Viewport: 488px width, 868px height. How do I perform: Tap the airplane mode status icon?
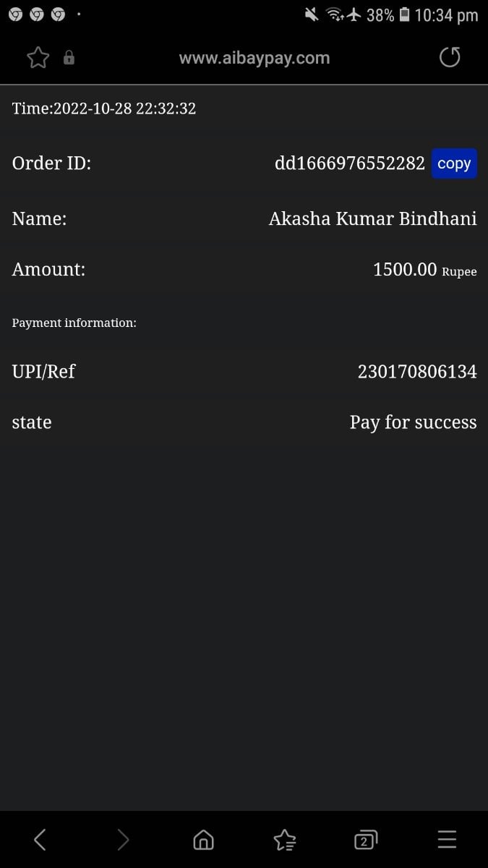pyautogui.click(x=354, y=14)
